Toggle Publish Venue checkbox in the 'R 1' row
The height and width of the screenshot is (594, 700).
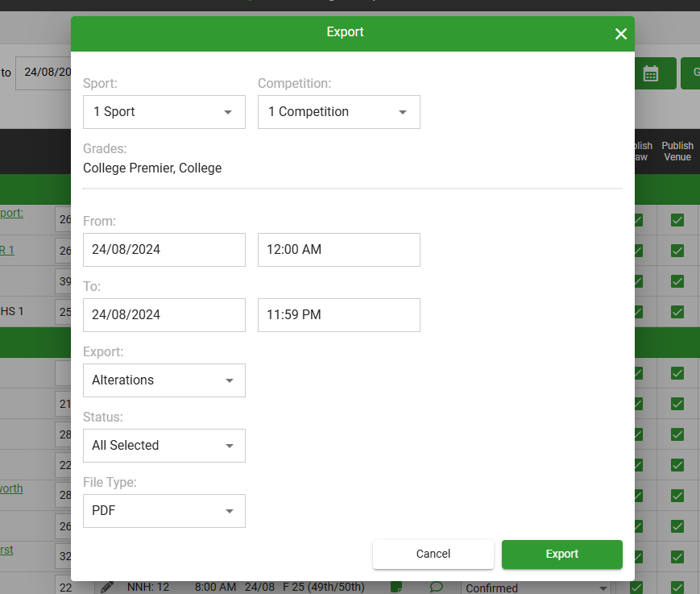[677, 251]
